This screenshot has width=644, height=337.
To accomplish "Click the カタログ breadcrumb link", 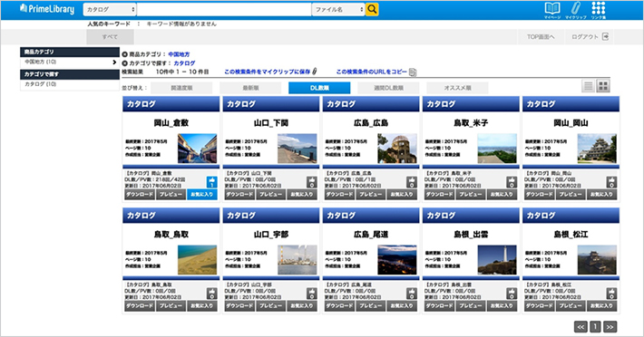I will (x=184, y=63).
